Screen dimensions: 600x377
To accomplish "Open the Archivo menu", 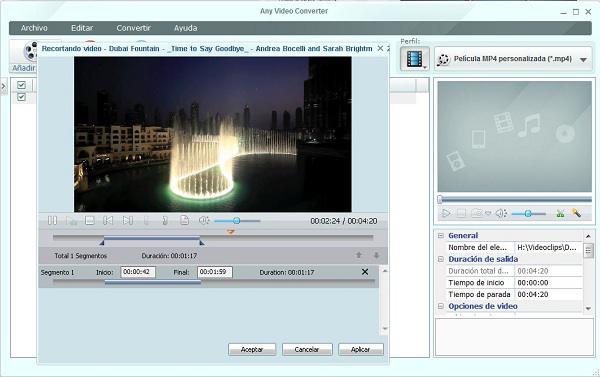I will point(34,28).
